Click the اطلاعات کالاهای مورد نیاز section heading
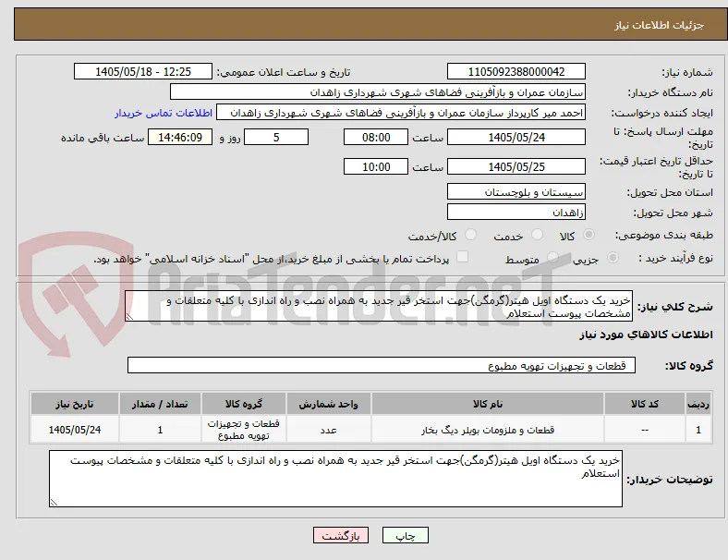 [x=646, y=335]
